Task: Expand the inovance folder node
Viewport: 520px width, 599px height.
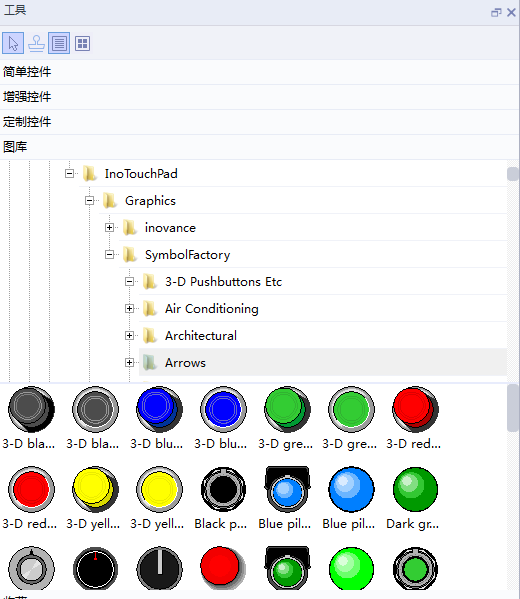Action: (x=109, y=228)
